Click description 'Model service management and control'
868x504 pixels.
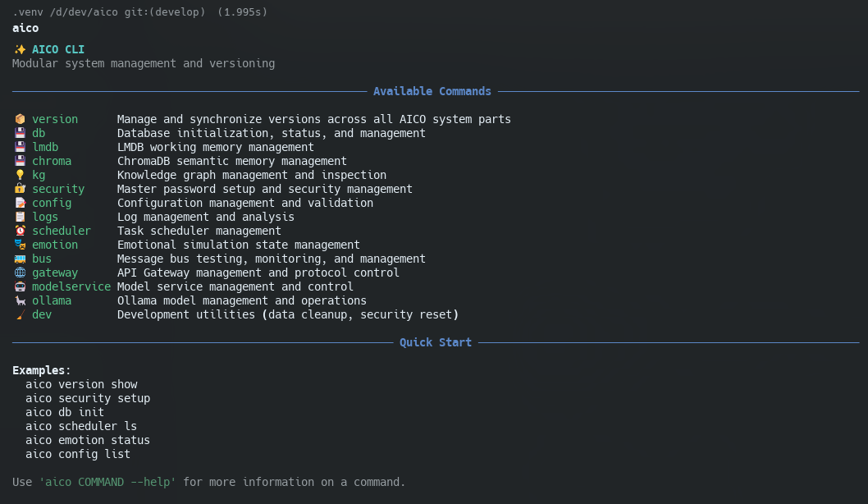click(235, 286)
